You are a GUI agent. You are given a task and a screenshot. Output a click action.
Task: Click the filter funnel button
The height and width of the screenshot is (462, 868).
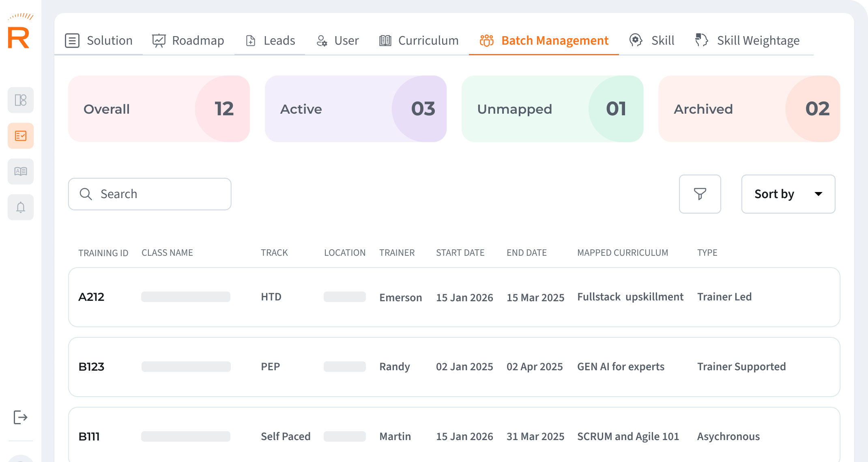[700, 194]
